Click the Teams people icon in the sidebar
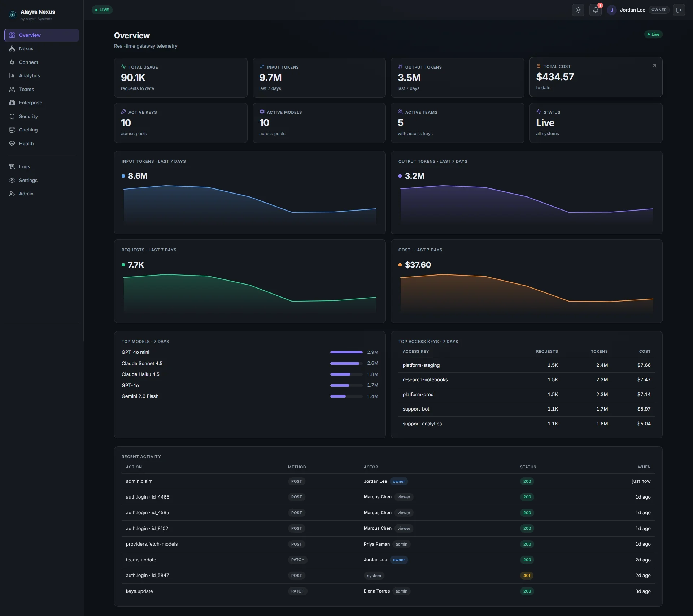Screen dimensions: 693x616 point(12,89)
